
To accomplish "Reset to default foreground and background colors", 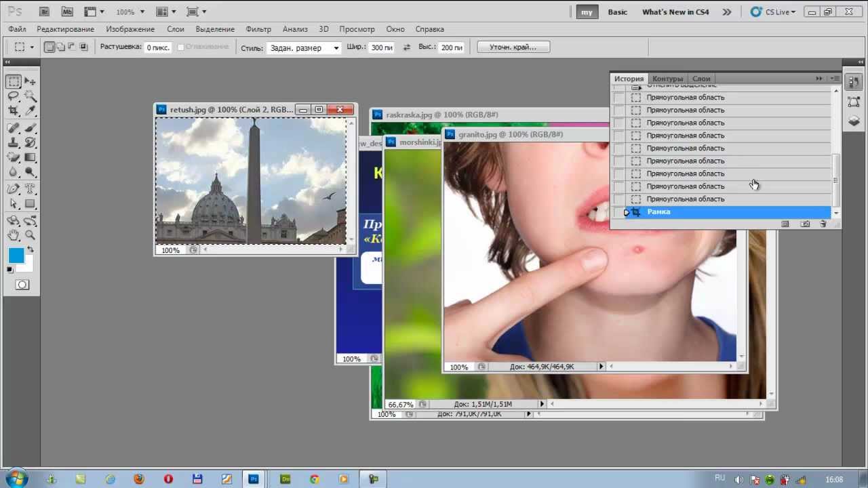I will point(10,270).
